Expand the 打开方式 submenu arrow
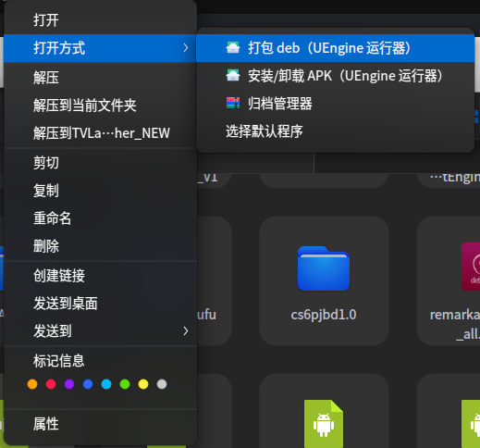 (x=185, y=48)
